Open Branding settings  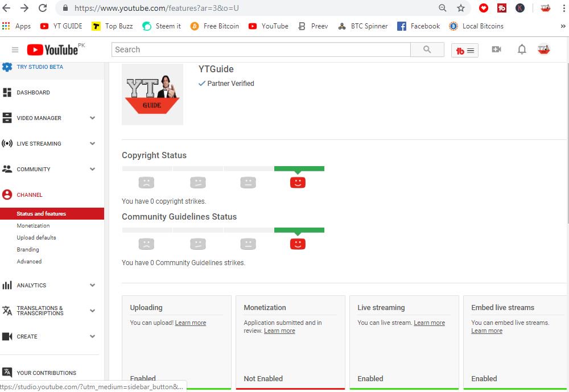tap(27, 250)
